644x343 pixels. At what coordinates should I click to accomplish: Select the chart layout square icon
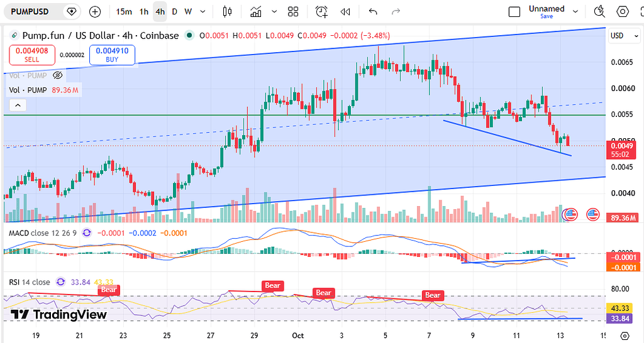click(x=514, y=11)
